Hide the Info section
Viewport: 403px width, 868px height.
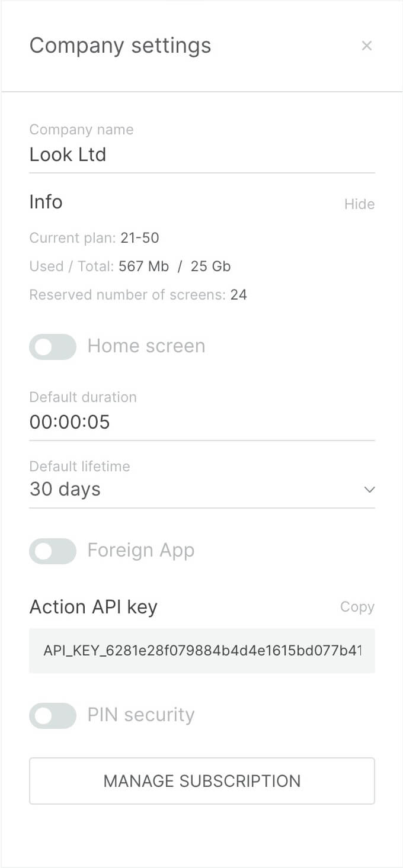pyautogui.click(x=359, y=204)
